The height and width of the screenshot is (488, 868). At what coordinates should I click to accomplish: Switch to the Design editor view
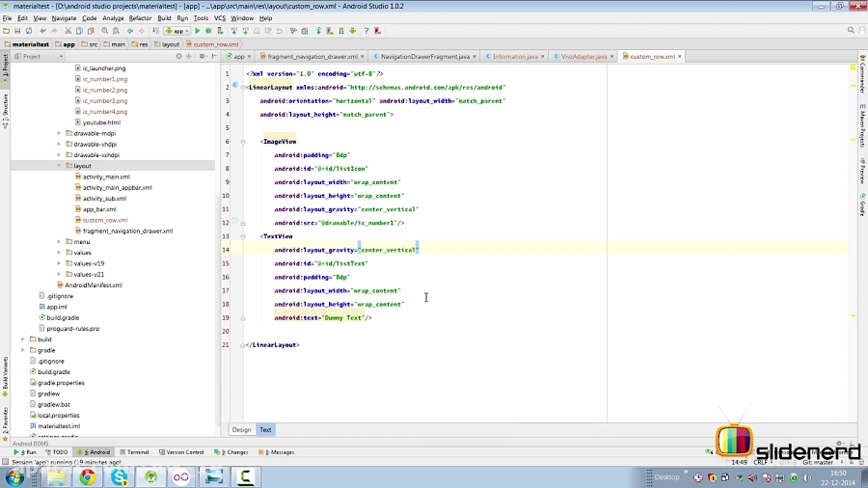(241, 429)
